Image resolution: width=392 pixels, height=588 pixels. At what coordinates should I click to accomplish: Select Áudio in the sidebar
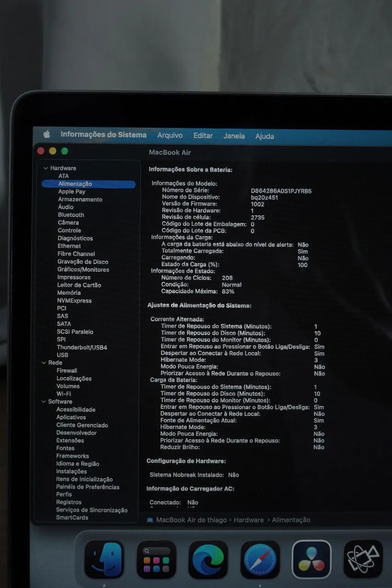(66, 207)
